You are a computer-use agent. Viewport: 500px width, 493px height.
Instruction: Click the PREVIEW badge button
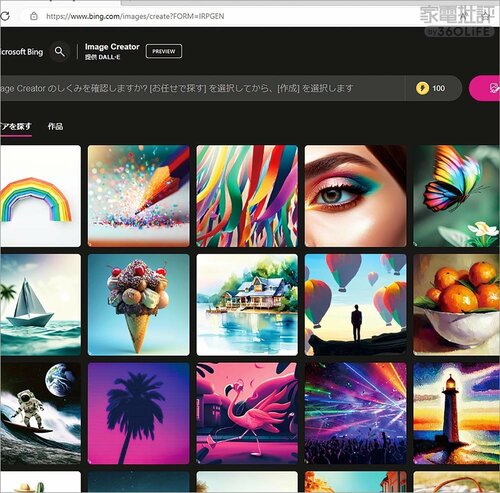pos(164,51)
